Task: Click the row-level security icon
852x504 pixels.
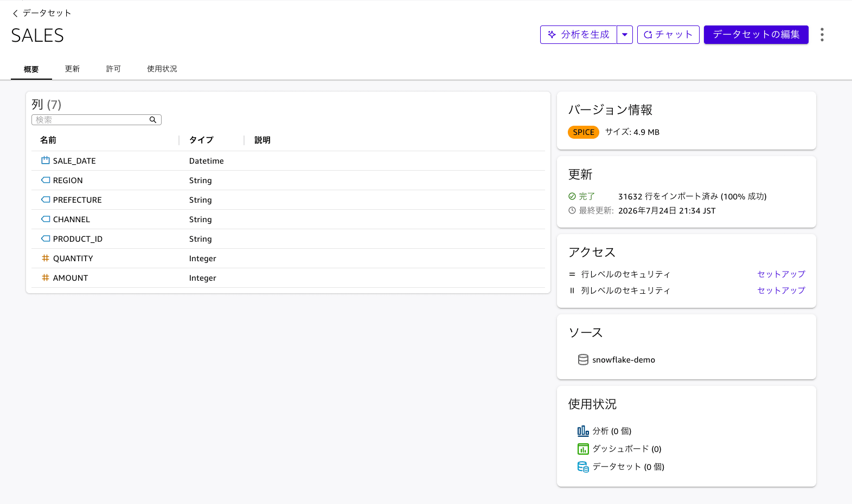Action: [x=572, y=274]
